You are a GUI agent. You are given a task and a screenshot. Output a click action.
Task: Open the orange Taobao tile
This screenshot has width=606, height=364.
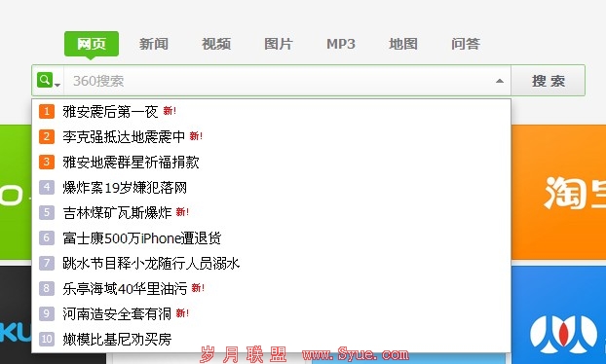coord(558,192)
